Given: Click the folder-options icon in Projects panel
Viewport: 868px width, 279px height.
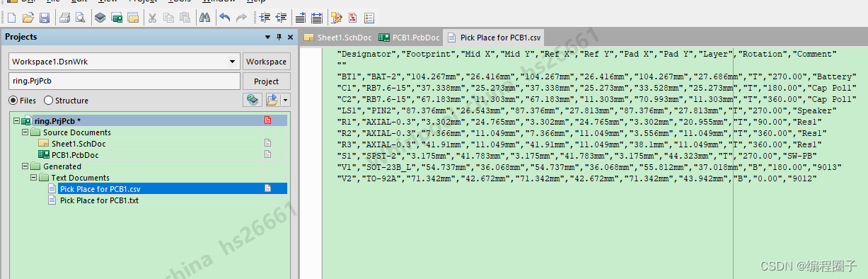Looking at the screenshot, I should (272, 101).
